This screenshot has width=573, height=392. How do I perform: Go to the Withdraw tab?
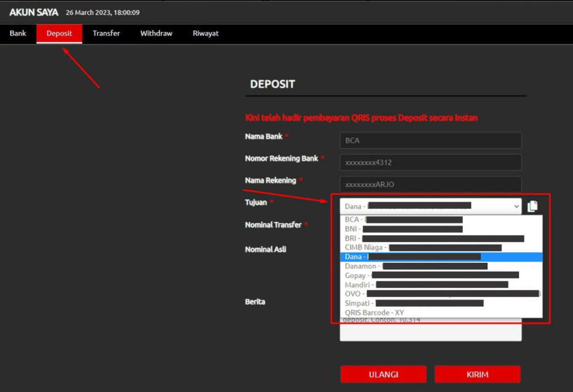tap(156, 34)
